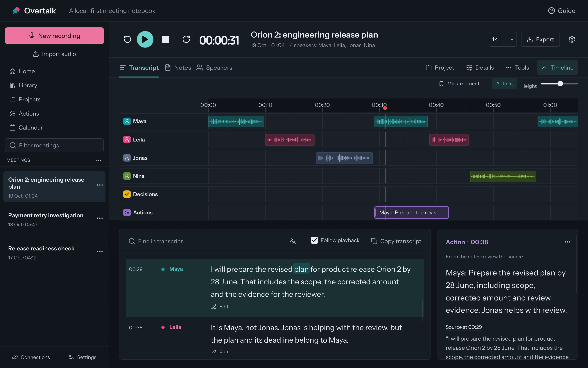
Task: Click the highlighted word 'plan' in transcript
Action: pos(301,269)
